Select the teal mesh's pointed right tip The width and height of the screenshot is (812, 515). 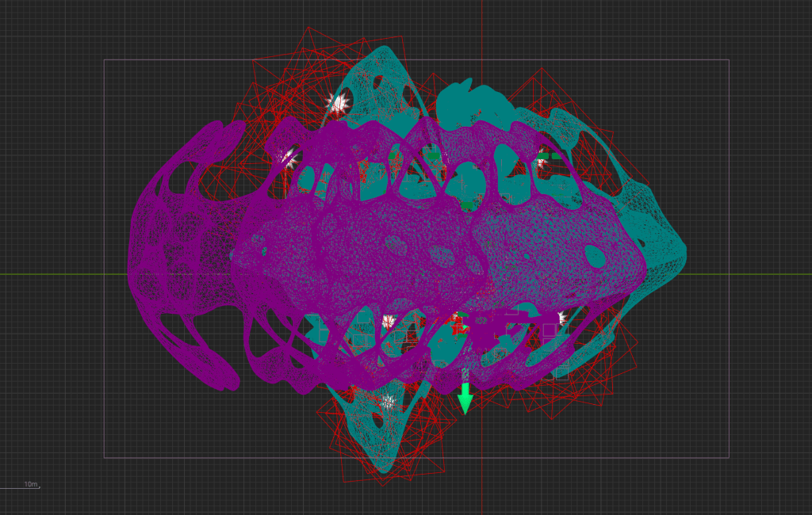[x=680, y=252]
